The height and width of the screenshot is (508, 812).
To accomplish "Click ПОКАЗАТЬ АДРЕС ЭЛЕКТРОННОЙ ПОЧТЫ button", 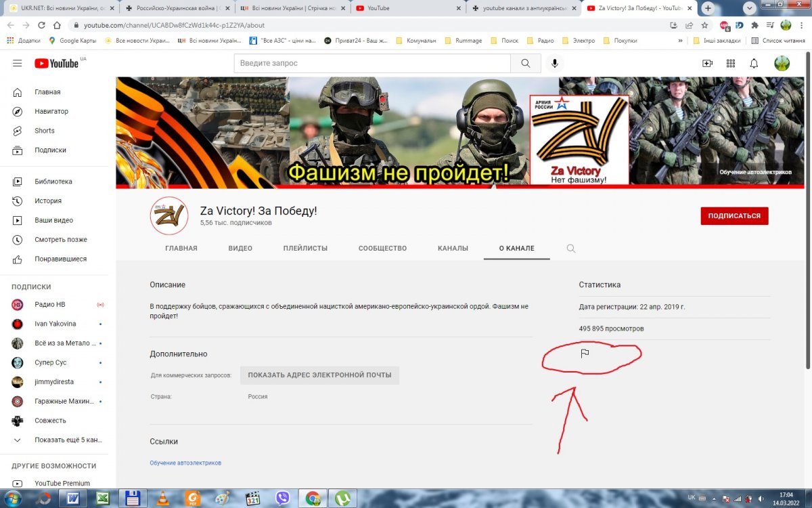I will coord(319,375).
